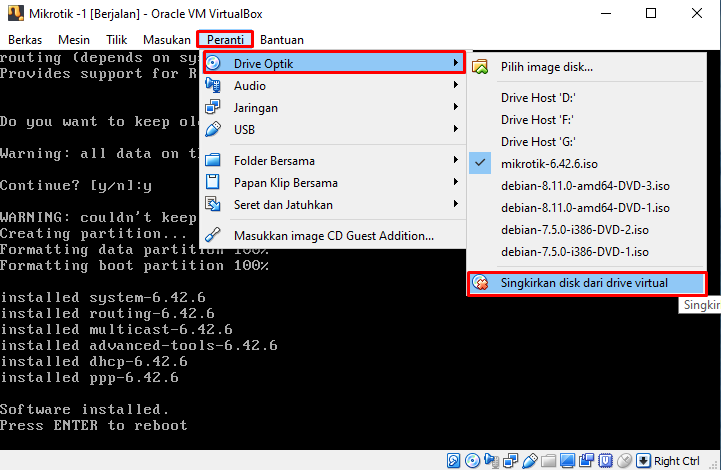Click the CPU virtualization status bar icon
The height and width of the screenshot is (470, 721).
point(606,460)
